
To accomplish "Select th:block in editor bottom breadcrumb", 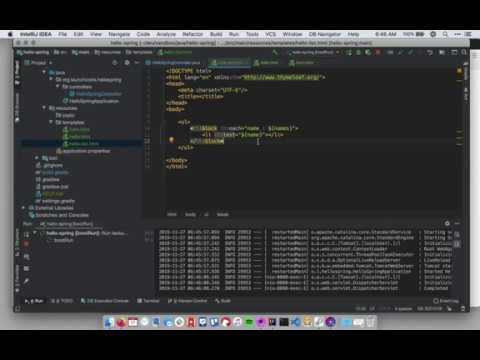I will (223, 214).
